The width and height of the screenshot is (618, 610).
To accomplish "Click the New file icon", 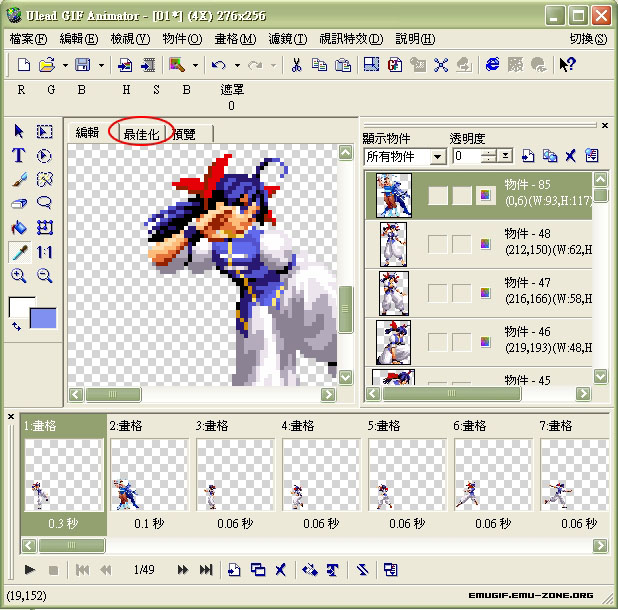I will pos(24,65).
